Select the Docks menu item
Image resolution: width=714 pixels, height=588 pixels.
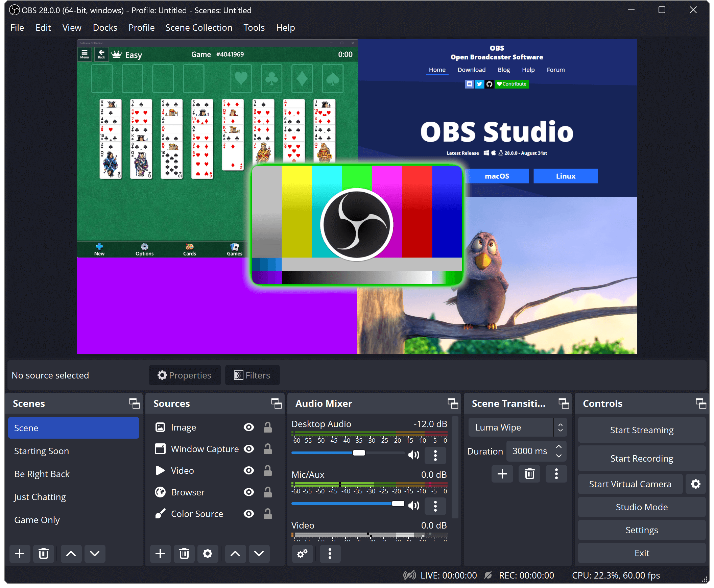104,27
